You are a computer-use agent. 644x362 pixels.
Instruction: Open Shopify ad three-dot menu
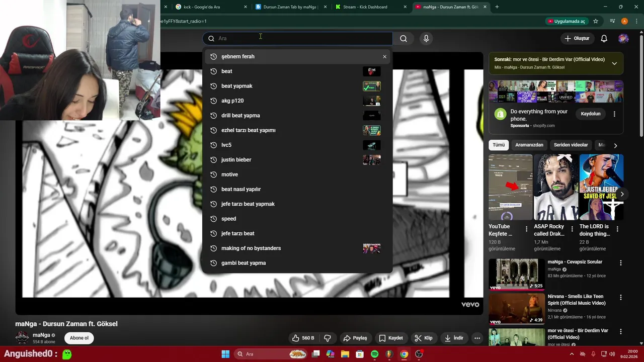tap(614, 114)
